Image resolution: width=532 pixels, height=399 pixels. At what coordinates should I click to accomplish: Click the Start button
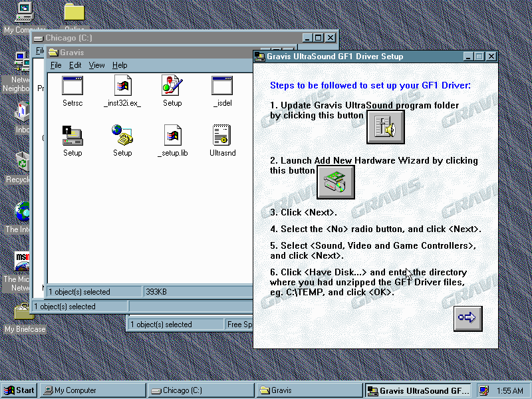point(19,390)
